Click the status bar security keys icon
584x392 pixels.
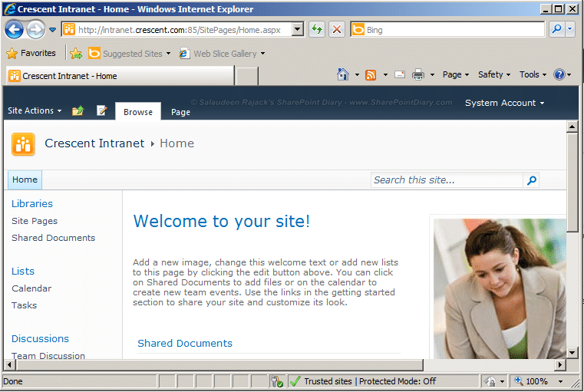point(277,381)
